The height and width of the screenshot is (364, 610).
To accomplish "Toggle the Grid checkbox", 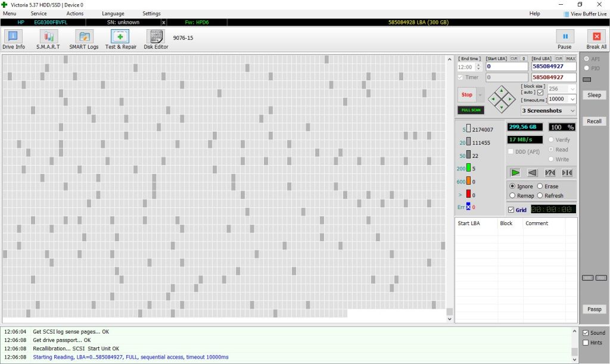I will 511,210.
